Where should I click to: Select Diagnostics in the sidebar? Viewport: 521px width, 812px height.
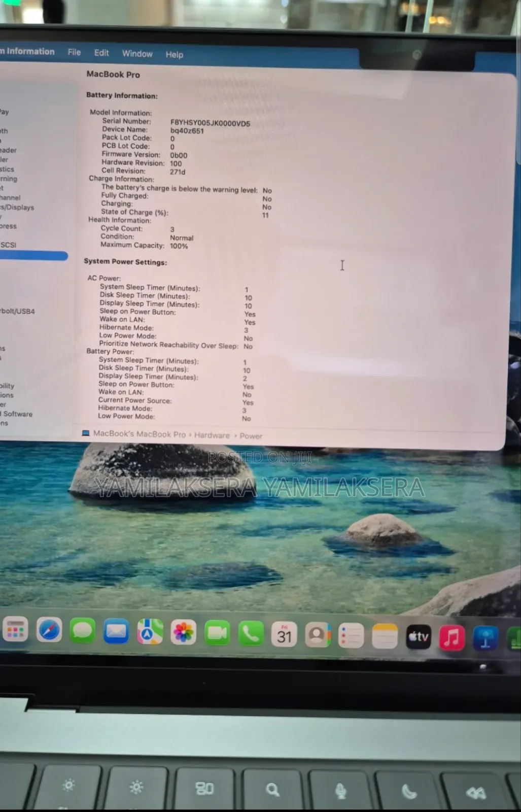[7, 169]
